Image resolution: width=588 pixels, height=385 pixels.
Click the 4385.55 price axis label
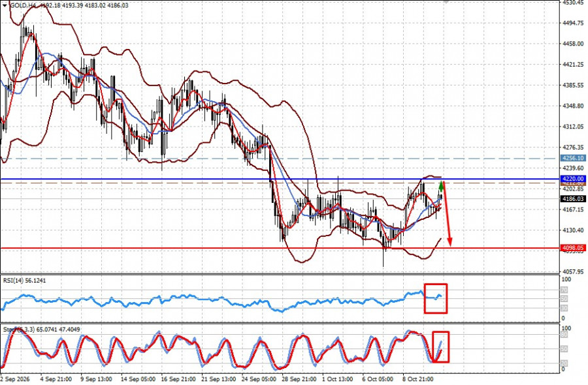pos(574,85)
